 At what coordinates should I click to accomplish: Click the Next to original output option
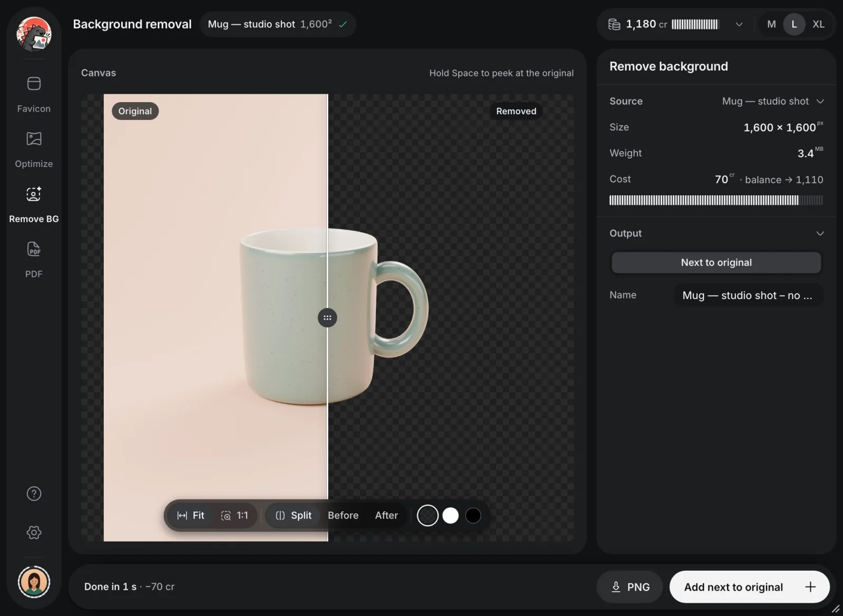[x=716, y=263]
